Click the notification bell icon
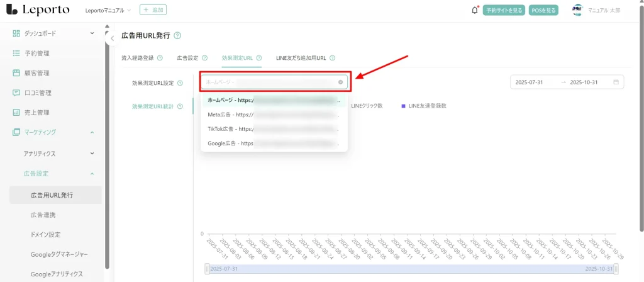Viewport: 644px width, 282px height. [x=475, y=10]
